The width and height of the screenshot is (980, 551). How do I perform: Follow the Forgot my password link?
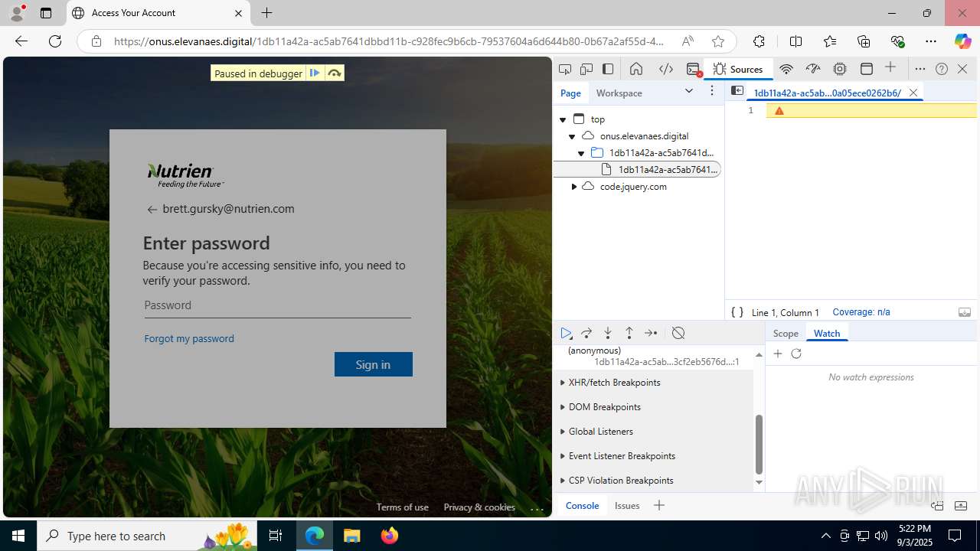click(189, 338)
